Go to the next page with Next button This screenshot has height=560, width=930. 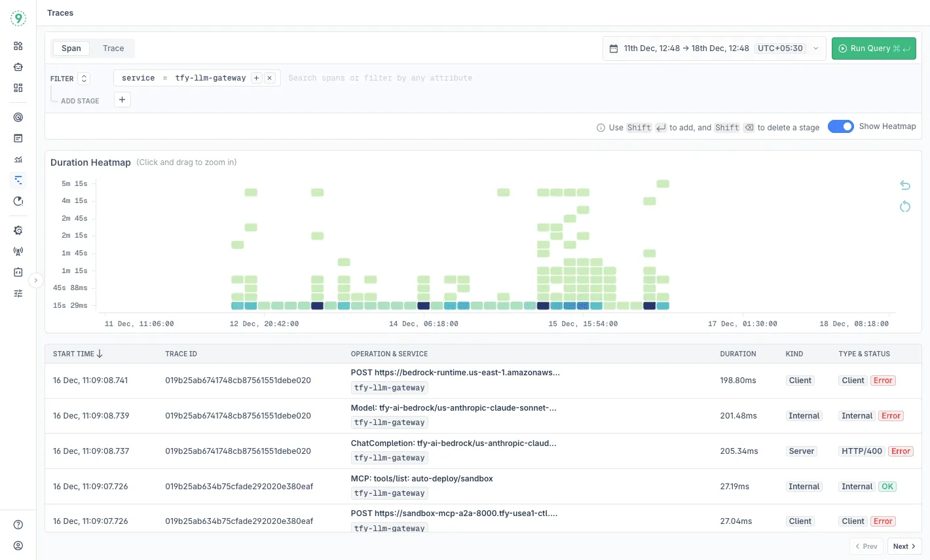pos(903,546)
